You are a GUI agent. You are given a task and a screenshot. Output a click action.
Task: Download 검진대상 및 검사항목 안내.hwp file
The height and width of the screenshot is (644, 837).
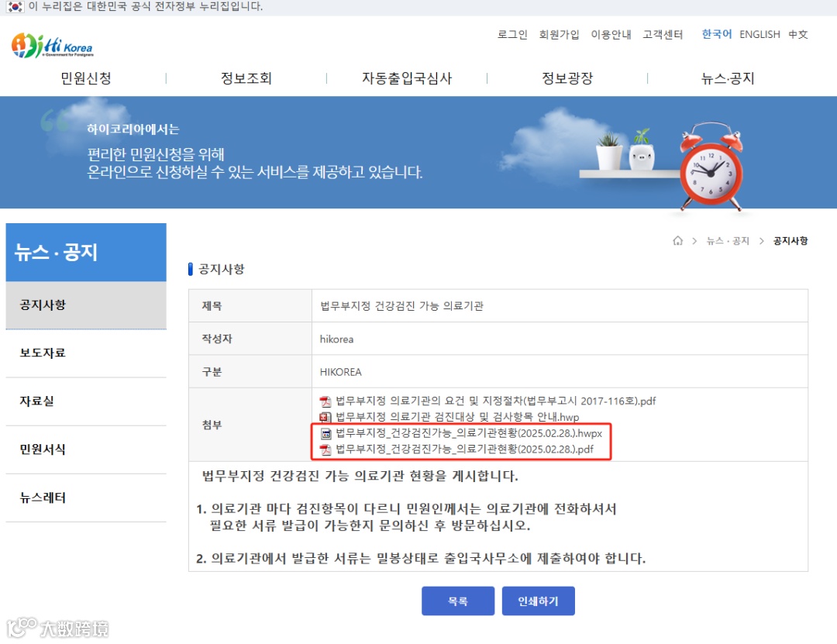point(457,417)
